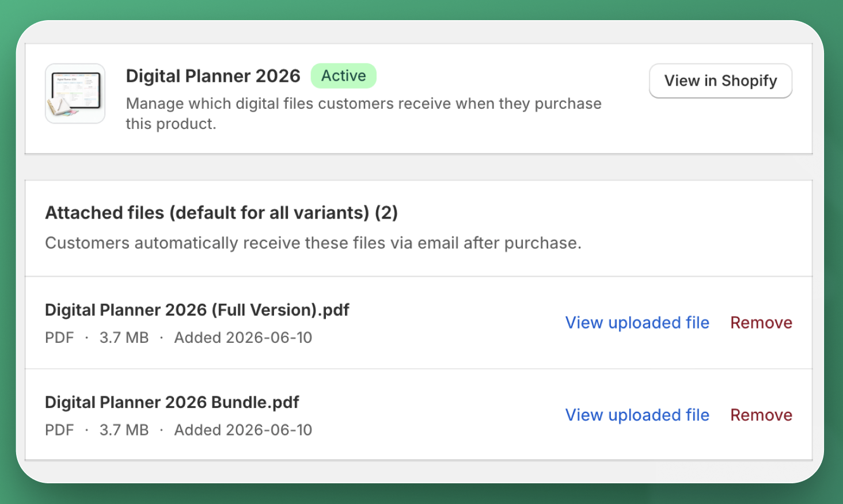
Task: Select the Digital Planner 2026 Bundle.pdf filename
Action: (x=172, y=402)
